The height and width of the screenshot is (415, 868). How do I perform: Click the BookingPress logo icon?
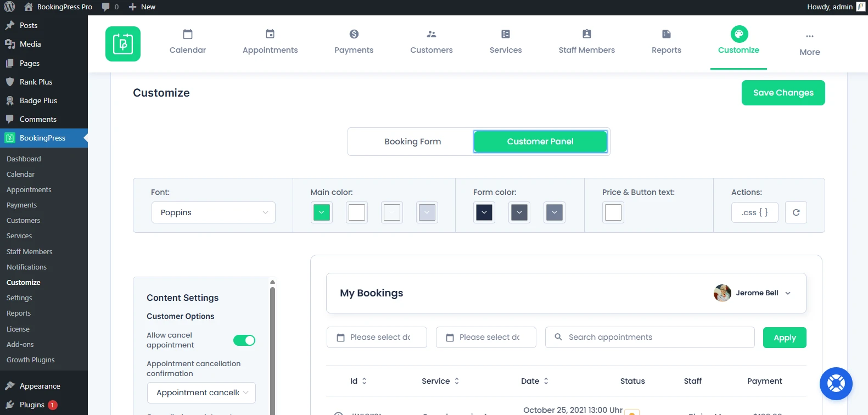pyautogui.click(x=123, y=44)
